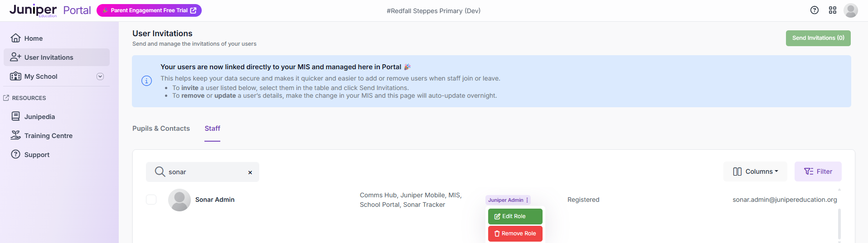Select the Sonar Admin row checkbox
Screen dimensions: 868x243
151,200
